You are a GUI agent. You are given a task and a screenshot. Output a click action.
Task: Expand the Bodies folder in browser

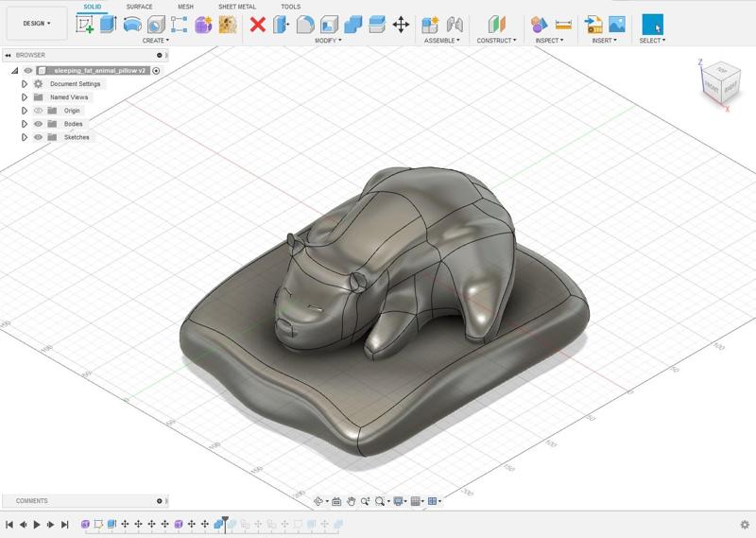pyautogui.click(x=25, y=124)
